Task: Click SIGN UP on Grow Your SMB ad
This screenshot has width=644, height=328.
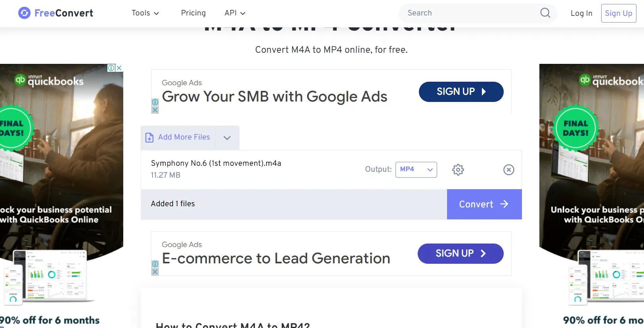Action: [461, 92]
